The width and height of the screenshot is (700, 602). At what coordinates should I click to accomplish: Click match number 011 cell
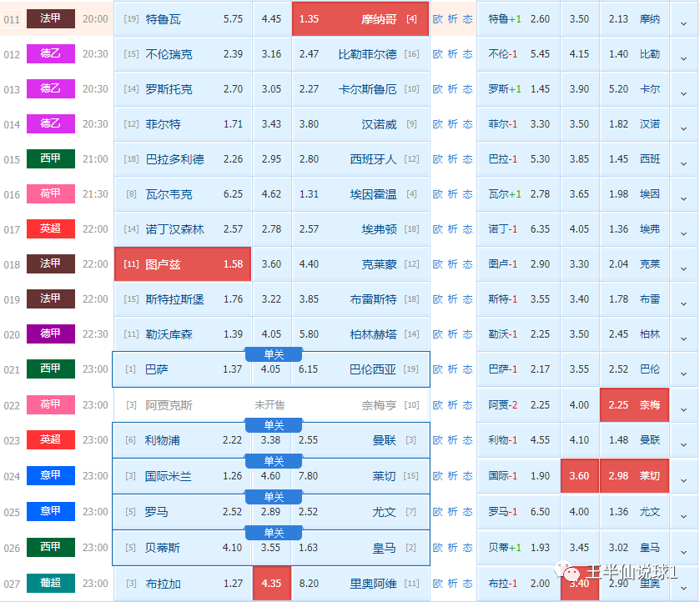click(12, 19)
